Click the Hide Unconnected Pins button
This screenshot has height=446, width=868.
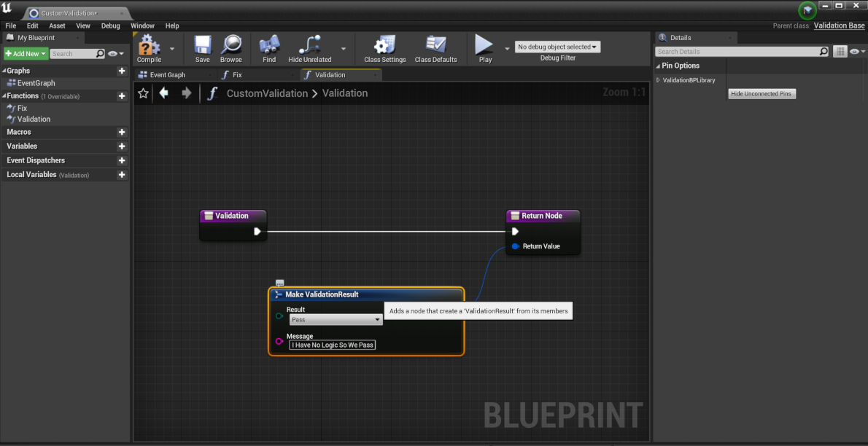(x=762, y=94)
